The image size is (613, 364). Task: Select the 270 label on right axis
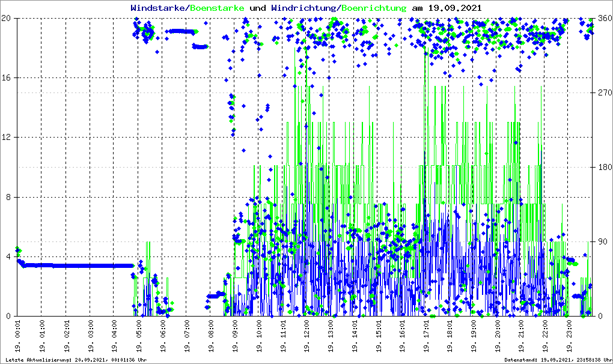pyautogui.click(x=604, y=93)
